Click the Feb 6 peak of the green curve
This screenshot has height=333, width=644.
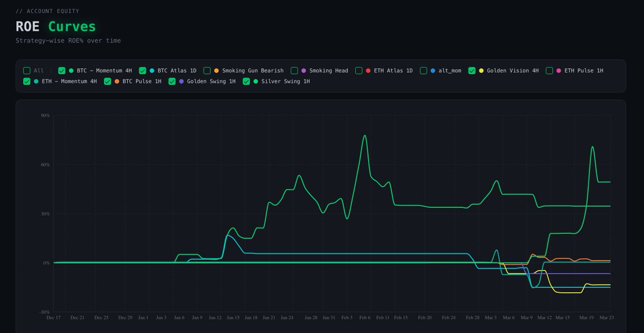point(365,135)
